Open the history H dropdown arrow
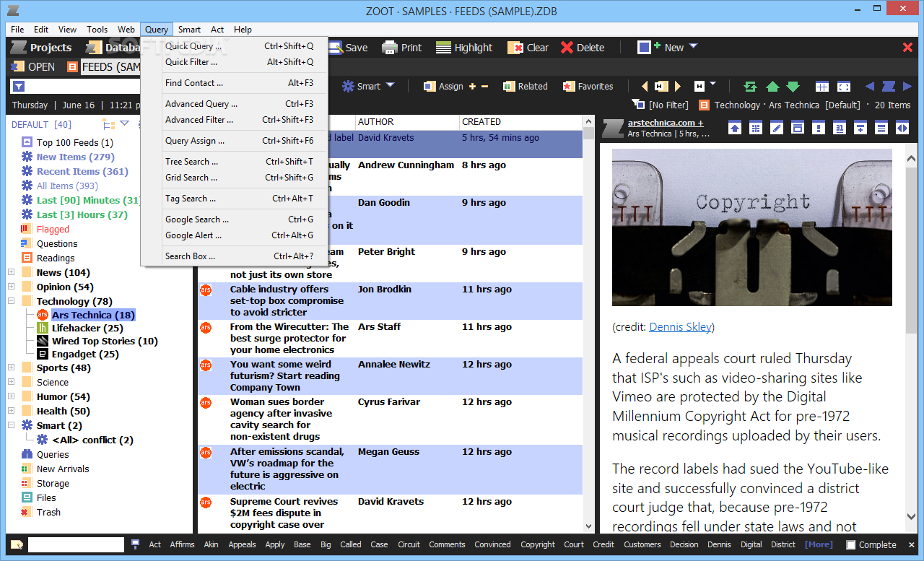 click(712, 85)
